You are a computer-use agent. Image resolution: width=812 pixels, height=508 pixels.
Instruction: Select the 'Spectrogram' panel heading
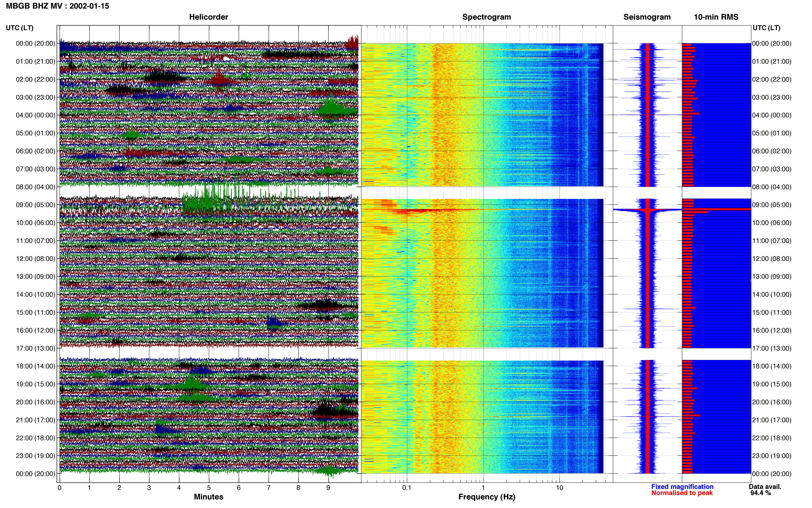(x=487, y=17)
